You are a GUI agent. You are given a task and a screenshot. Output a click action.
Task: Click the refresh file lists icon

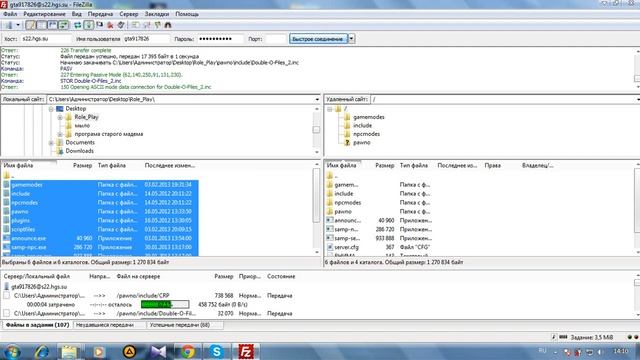click(78, 25)
